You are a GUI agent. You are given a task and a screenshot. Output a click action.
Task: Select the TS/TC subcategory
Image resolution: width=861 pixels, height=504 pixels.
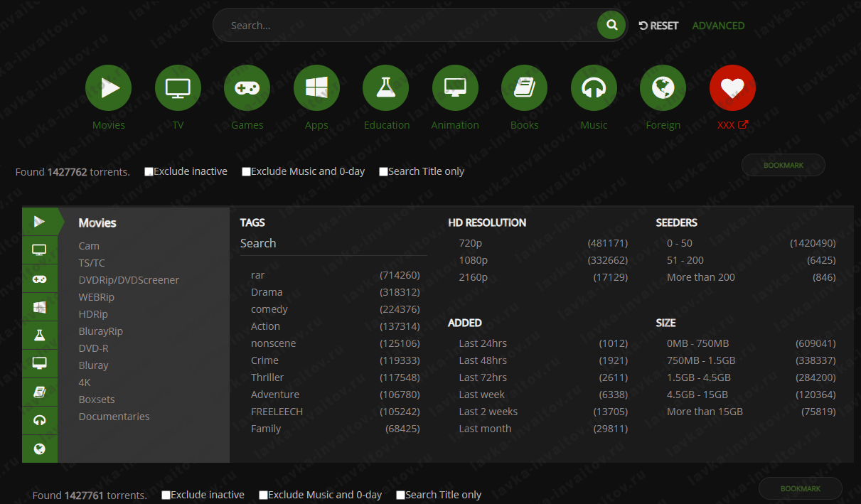tap(92, 263)
